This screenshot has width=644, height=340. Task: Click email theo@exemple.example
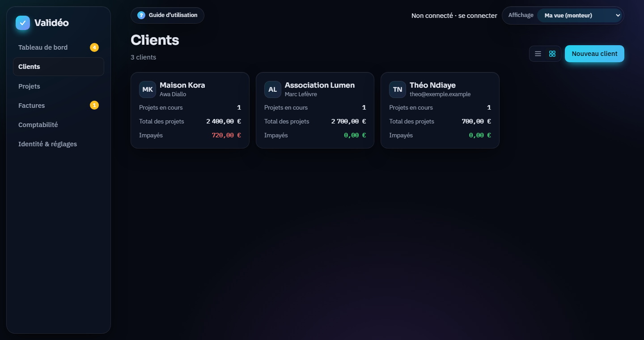pos(440,94)
